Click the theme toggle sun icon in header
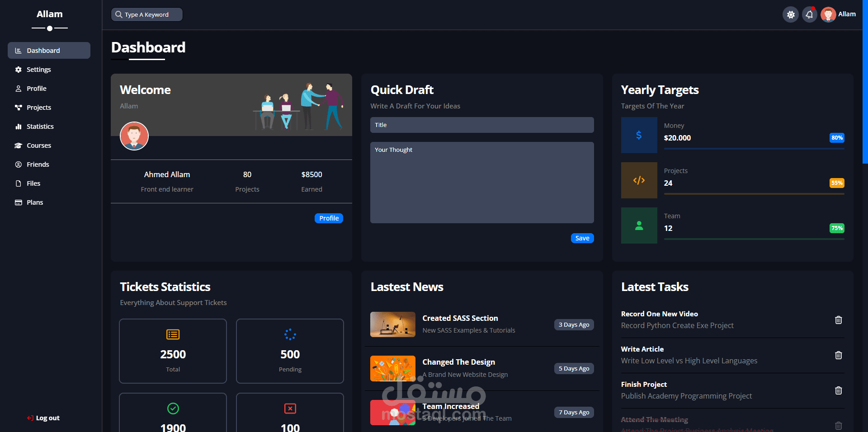Viewport: 868px width, 432px height. click(x=791, y=14)
